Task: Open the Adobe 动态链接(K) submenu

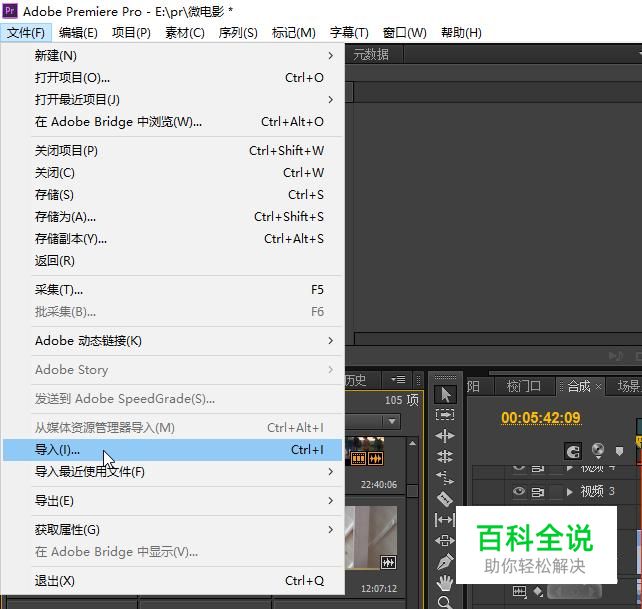Action: (x=172, y=341)
